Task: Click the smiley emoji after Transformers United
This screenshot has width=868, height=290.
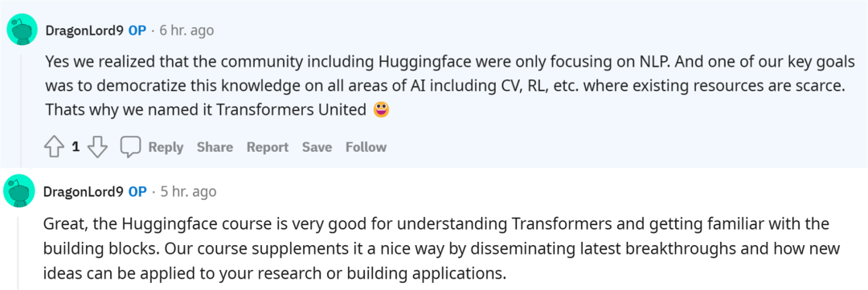Action: point(381,109)
